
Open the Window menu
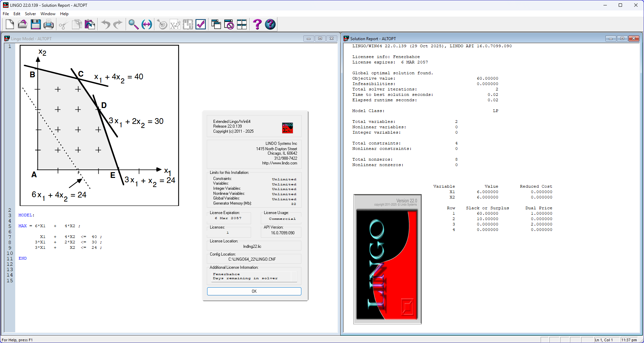point(48,14)
